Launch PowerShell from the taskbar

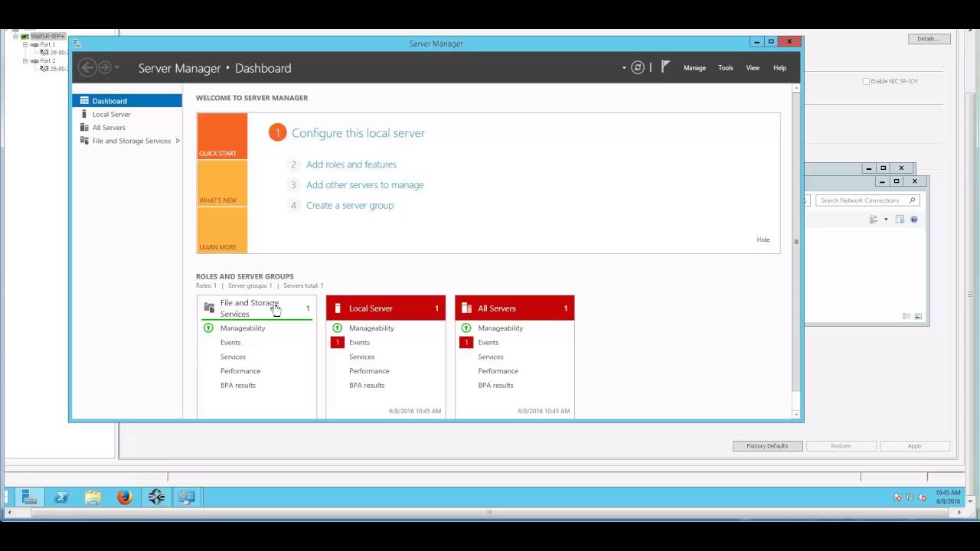61,497
